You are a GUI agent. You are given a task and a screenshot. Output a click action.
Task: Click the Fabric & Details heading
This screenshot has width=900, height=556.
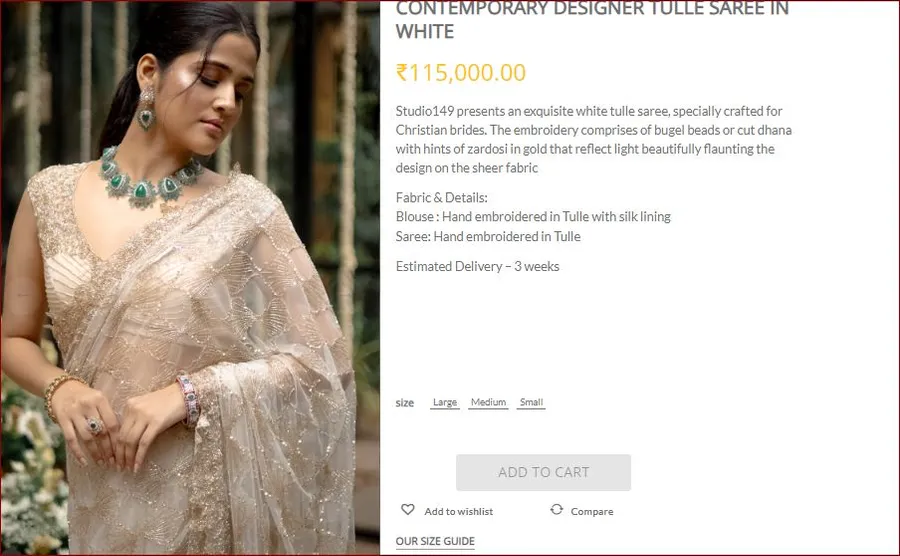(441, 197)
